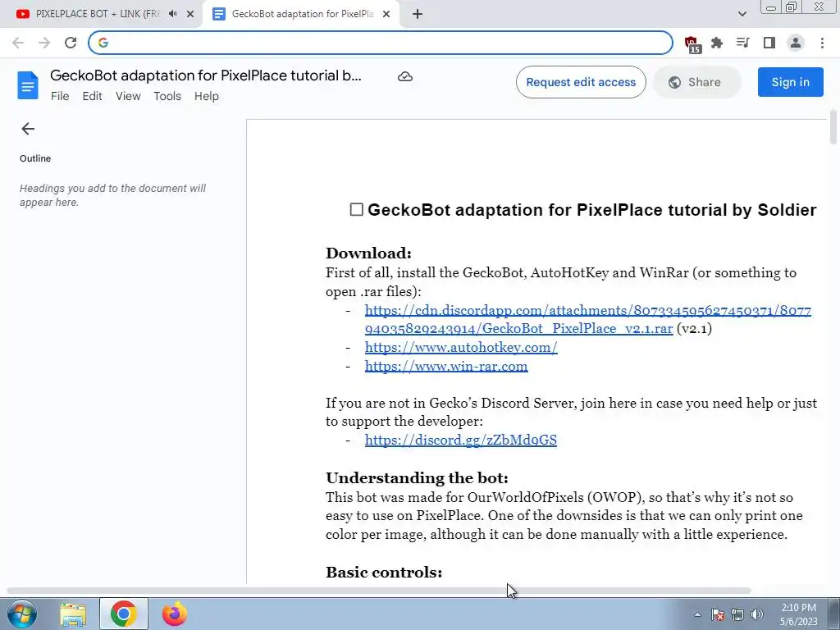This screenshot has width=840, height=630.
Task: Close the GeckoBot adaptation Docs tab
Action: click(386, 14)
